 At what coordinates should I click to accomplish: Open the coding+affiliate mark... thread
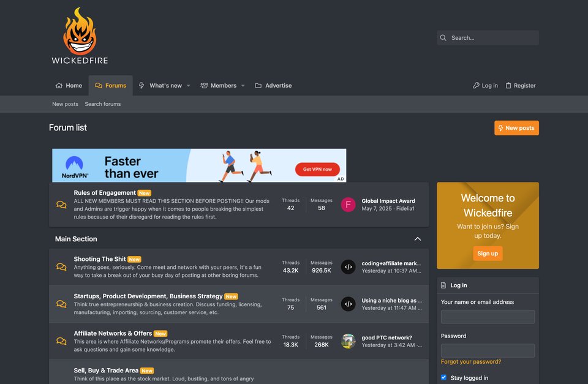391,263
